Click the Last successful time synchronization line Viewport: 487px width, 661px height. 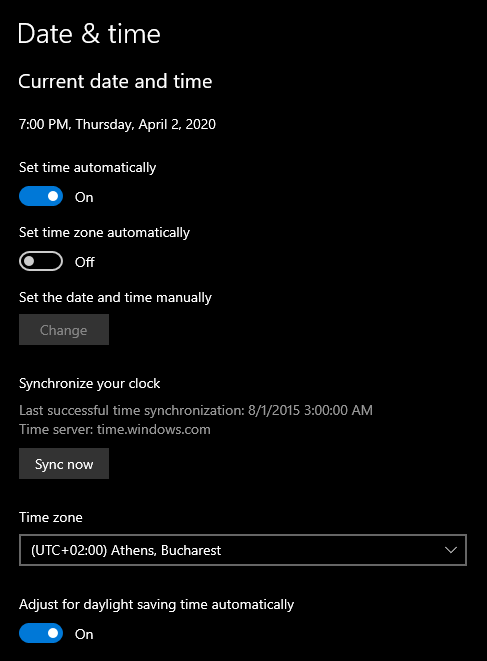pyautogui.click(x=196, y=410)
